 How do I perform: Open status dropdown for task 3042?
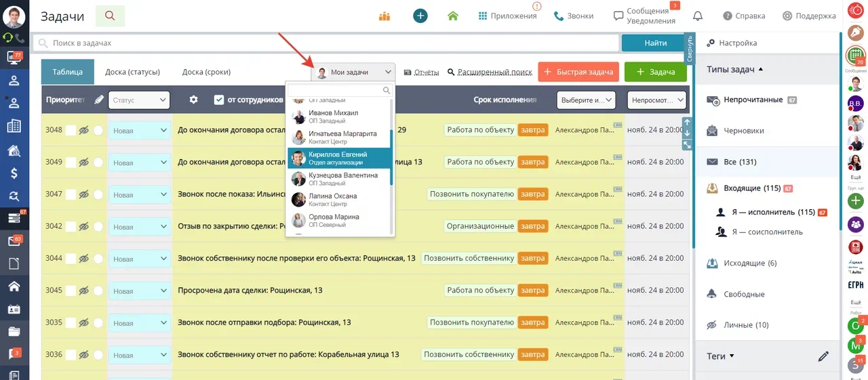click(140, 227)
